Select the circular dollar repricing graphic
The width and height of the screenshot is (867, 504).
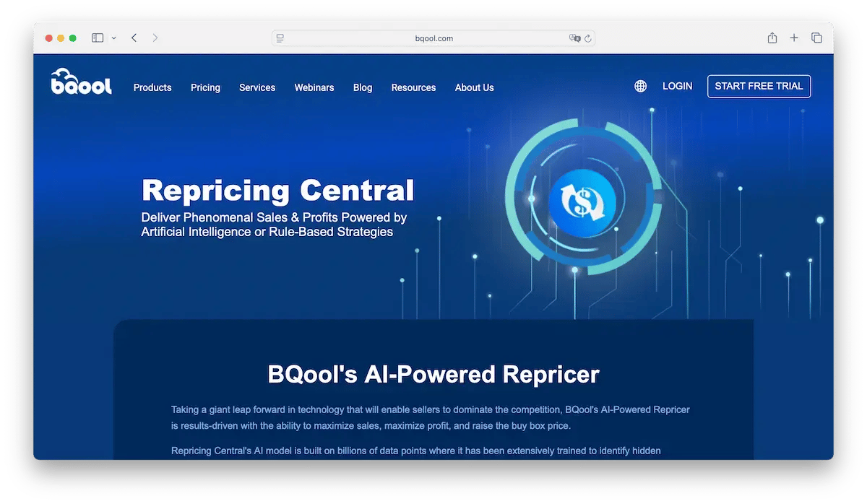click(x=582, y=200)
